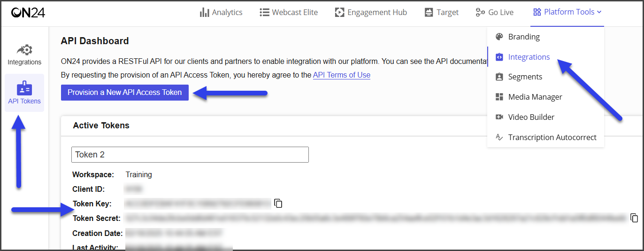Image resolution: width=644 pixels, height=251 pixels.
Task: Select Go Live in the top navigation
Action: click(x=494, y=12)
